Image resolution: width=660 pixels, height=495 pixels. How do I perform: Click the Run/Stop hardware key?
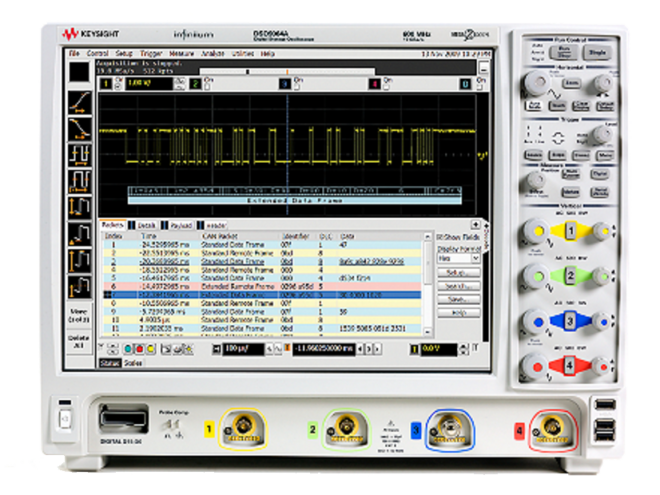pyautogui.click(x=564, y=53)
